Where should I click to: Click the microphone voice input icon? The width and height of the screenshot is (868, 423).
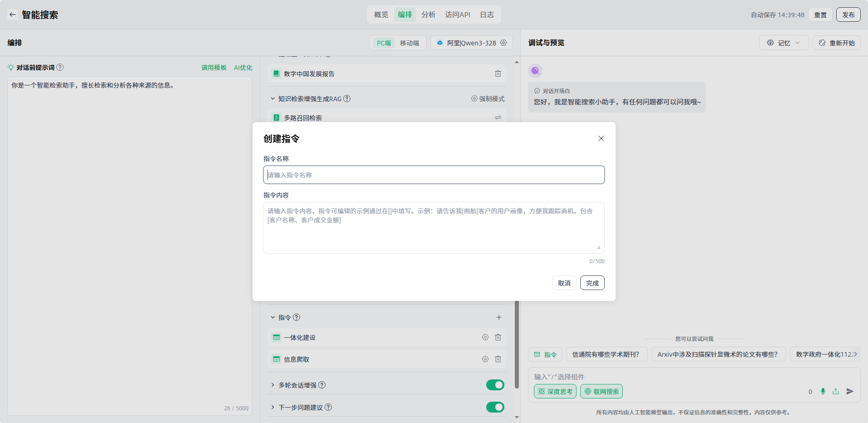pyautogui.click(x=823, y=391)
